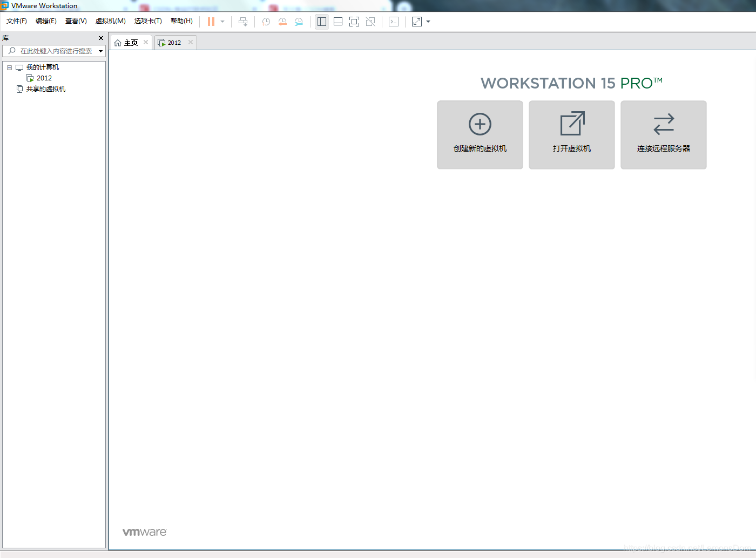Select 我的计算机 in the library tree
This screenshot has height=558, width=756.
[x=43, y=67]
